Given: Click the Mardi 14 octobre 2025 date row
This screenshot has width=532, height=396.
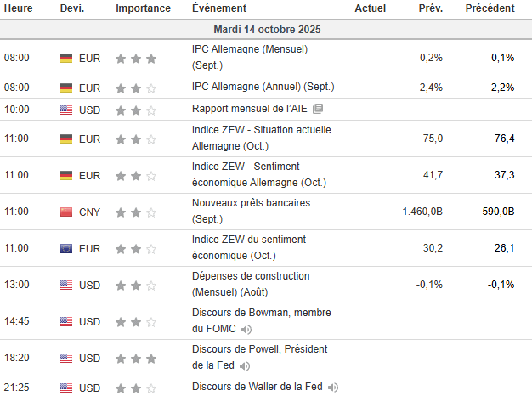Looking at the screenshot, I should (266, 30).
